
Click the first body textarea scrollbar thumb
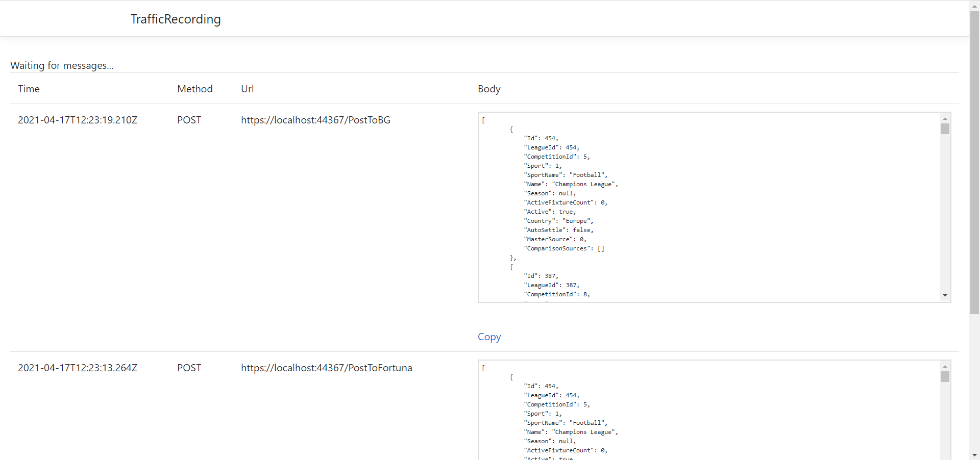(x=945, y=129)
